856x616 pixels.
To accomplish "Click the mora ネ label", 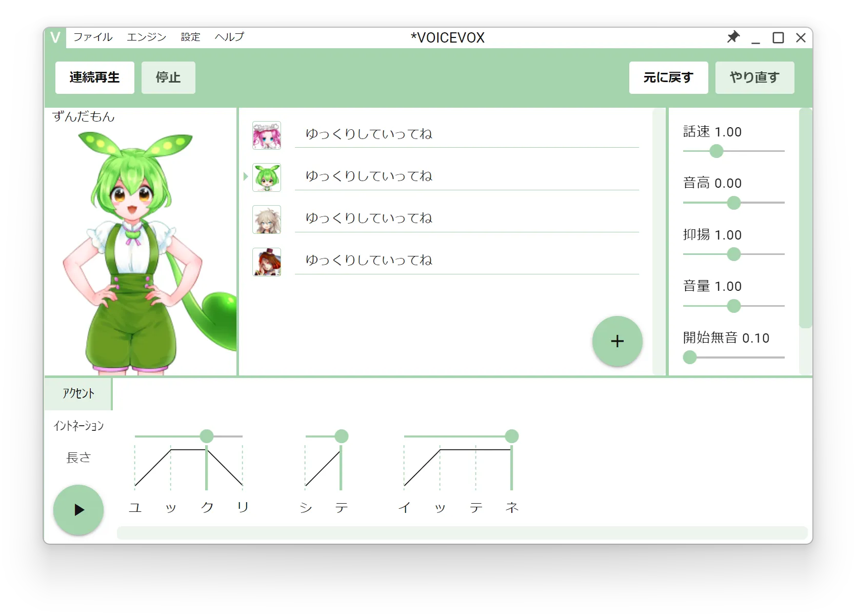I will point(512,508).
